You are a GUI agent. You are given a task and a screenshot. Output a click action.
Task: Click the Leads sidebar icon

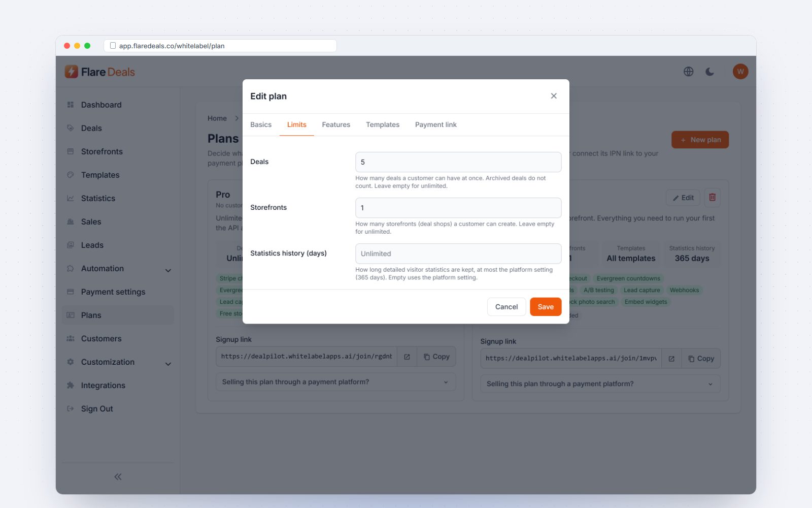click(71, 245)
